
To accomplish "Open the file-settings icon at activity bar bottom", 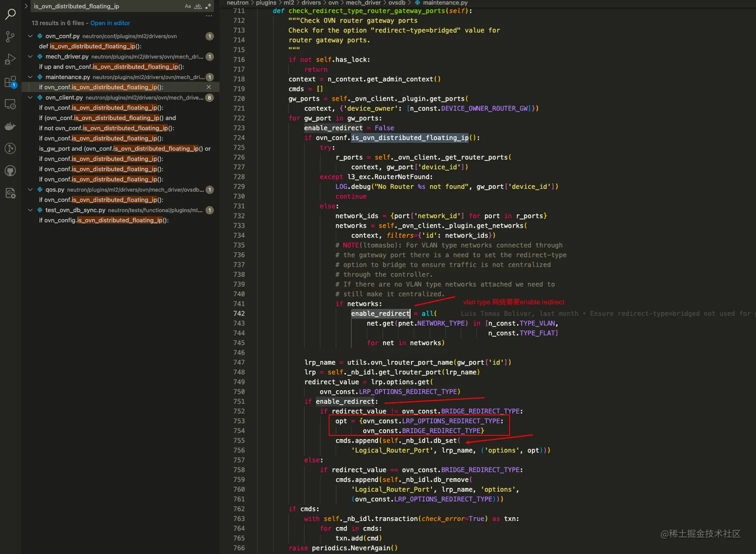I will pyautogui.click(x=10, y=194).
